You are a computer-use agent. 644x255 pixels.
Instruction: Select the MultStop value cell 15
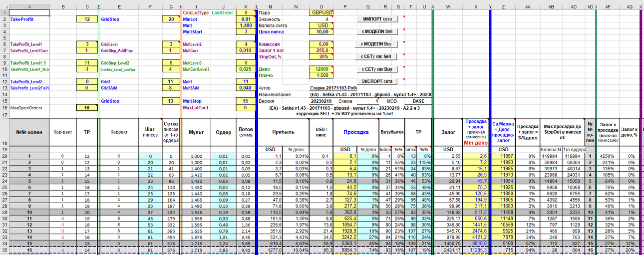point(245,101)
